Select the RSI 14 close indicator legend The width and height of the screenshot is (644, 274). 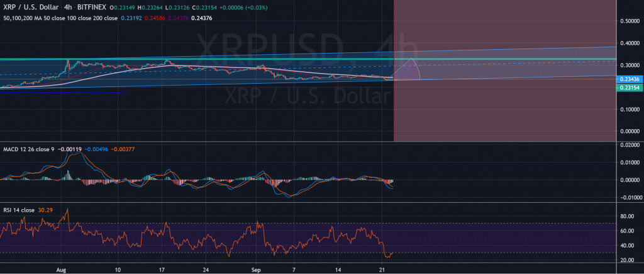point(18,210)
